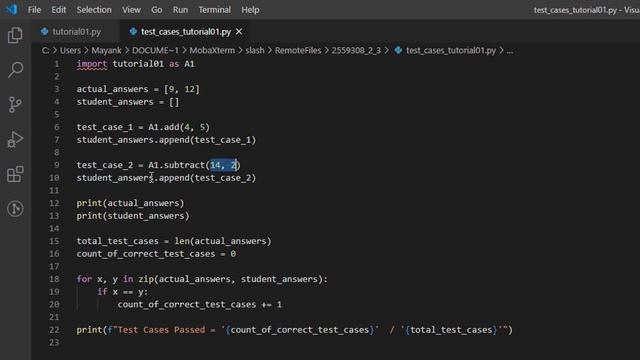Open the Go menu
Image resolution: width=640 pixels, height=360 pixels.
tap(156, 9)
